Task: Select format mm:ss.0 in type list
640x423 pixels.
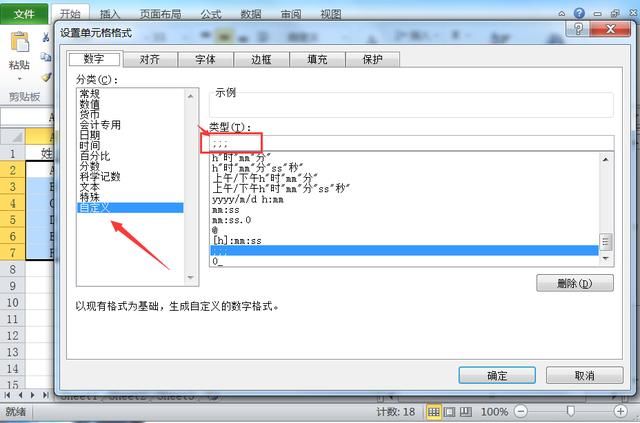Action: click(x=404, y=220)
